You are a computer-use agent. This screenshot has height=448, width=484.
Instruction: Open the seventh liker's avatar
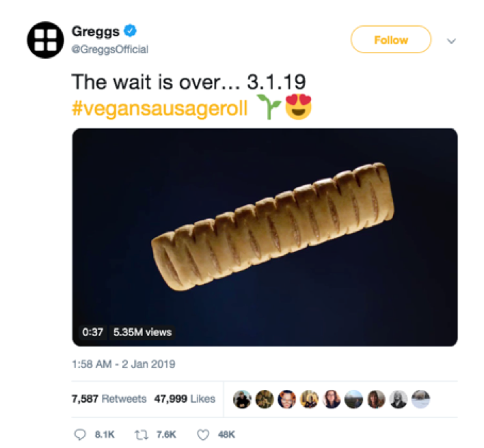[376, 400]
